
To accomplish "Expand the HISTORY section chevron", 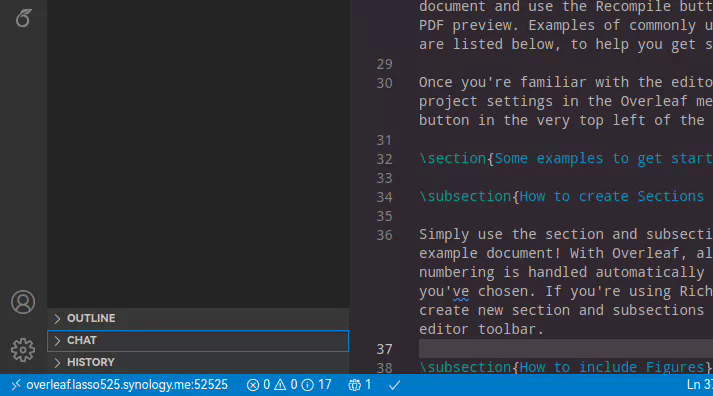I will point(57,362).
